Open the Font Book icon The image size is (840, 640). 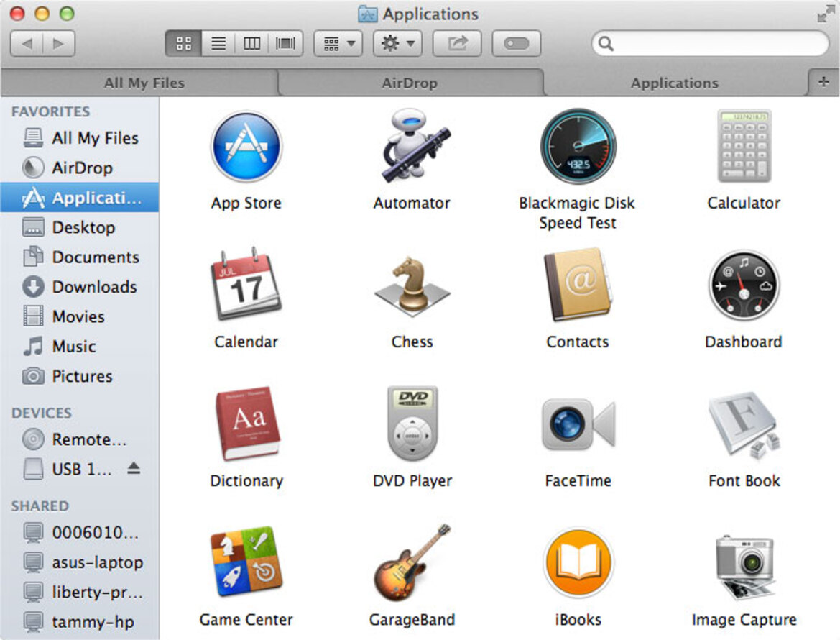[744, 424]
